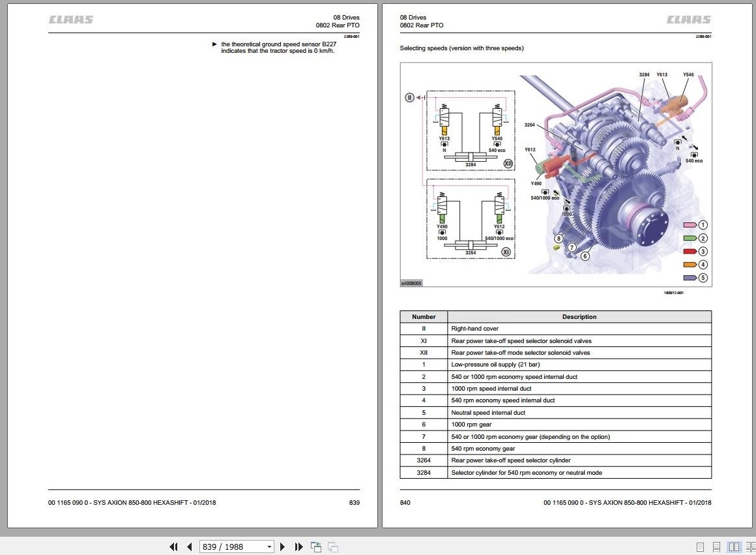The height and width of the screenshot is (555, 756).
Task: Click the pink legend swatch numbered 1
Action: tap(690, 225)
